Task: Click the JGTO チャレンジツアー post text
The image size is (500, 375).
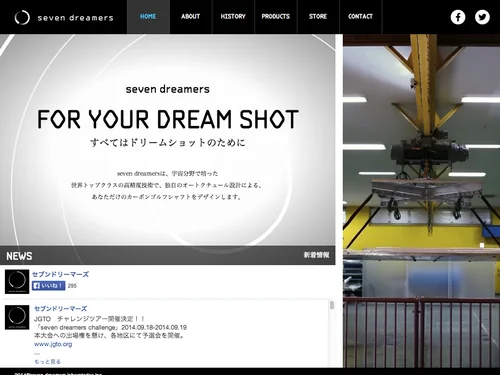Action: click(x=110, y=327)
